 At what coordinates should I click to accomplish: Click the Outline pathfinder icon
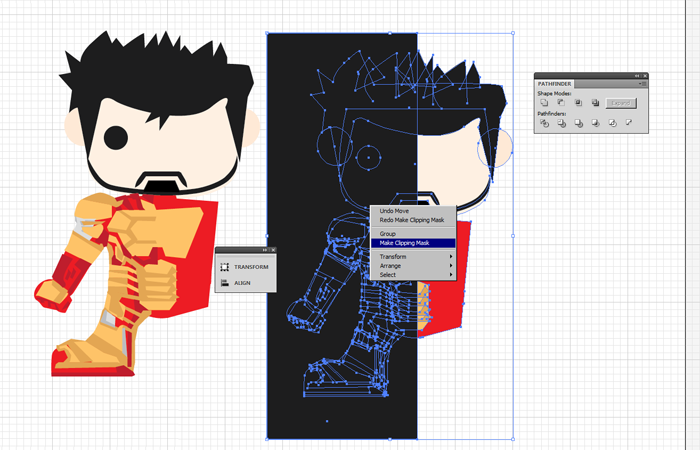(x=612, y=123)
